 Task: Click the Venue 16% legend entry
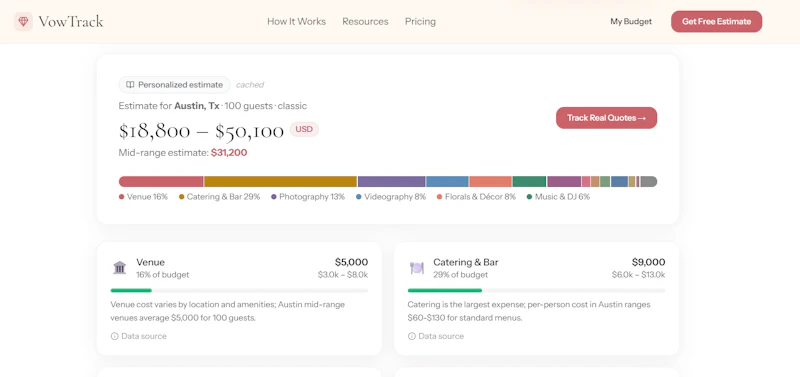pos(143,197)
